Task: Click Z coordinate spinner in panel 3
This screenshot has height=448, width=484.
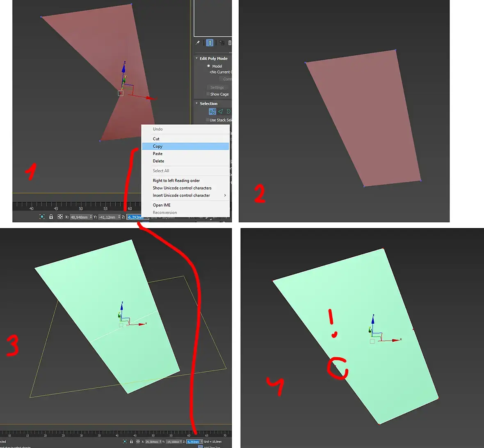Action: point(201,441)
